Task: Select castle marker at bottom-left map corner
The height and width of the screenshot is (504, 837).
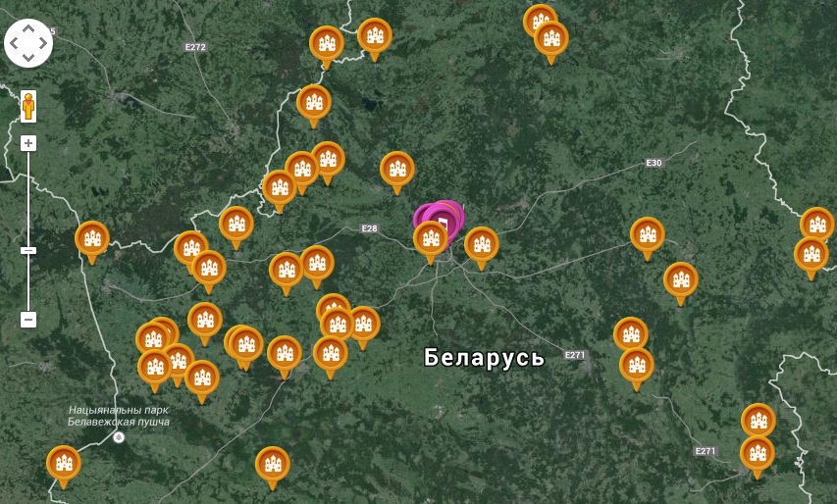Action: coord(64,467)
